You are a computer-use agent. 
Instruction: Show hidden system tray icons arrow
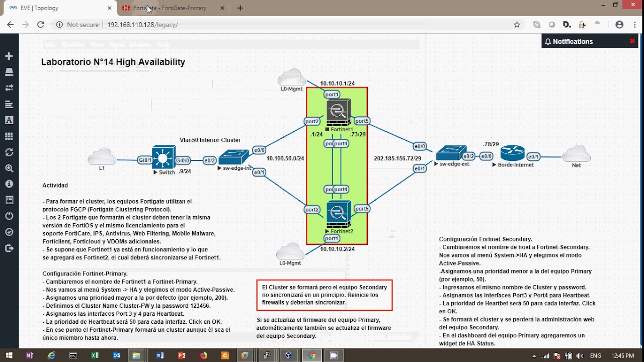coord(534,355)
